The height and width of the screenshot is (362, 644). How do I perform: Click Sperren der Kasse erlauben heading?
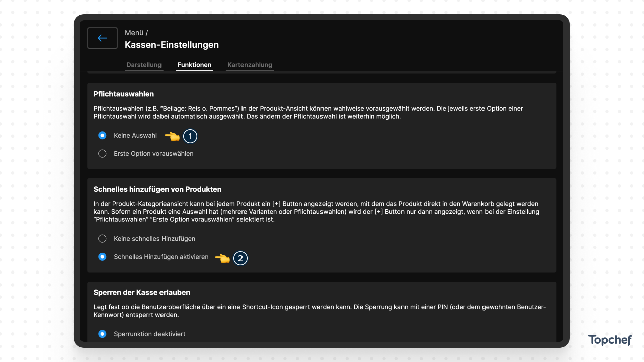pos(142,292)
